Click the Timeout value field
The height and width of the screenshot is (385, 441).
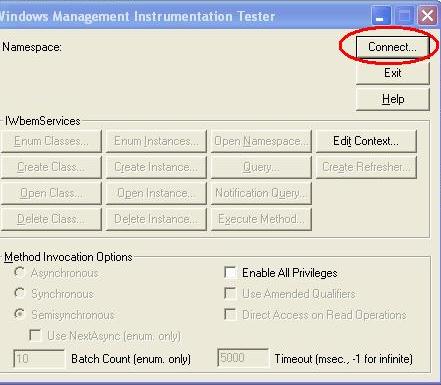coord(243,358)
